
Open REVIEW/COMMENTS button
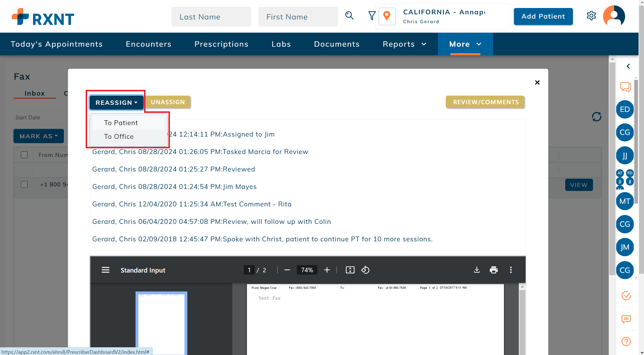486,102
